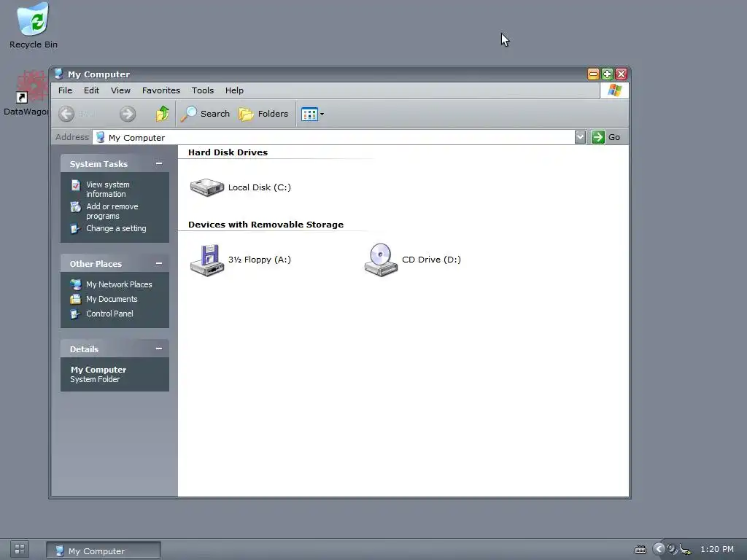Click the My Computer title bar icon
This screenshot has width=747, height=560.
tap(58, 74)
